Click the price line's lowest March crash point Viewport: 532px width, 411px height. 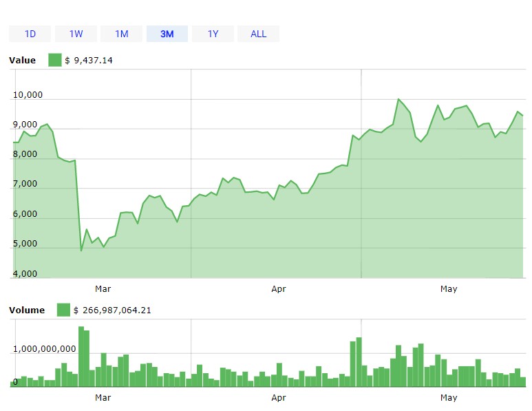(81, 250)
